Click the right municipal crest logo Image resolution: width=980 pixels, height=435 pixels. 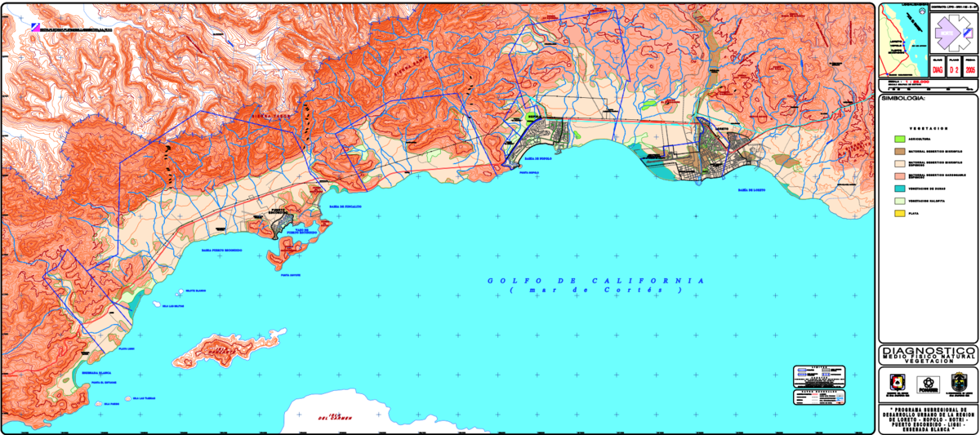[x=960, y=384]
